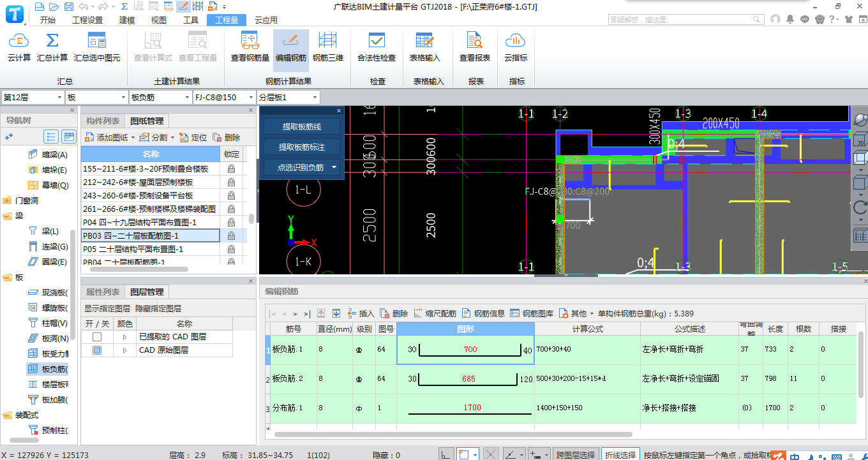This screenshot has width=868, height=460.
Task: Open the 板负筋 component dropdown
Action: (187, 98)
